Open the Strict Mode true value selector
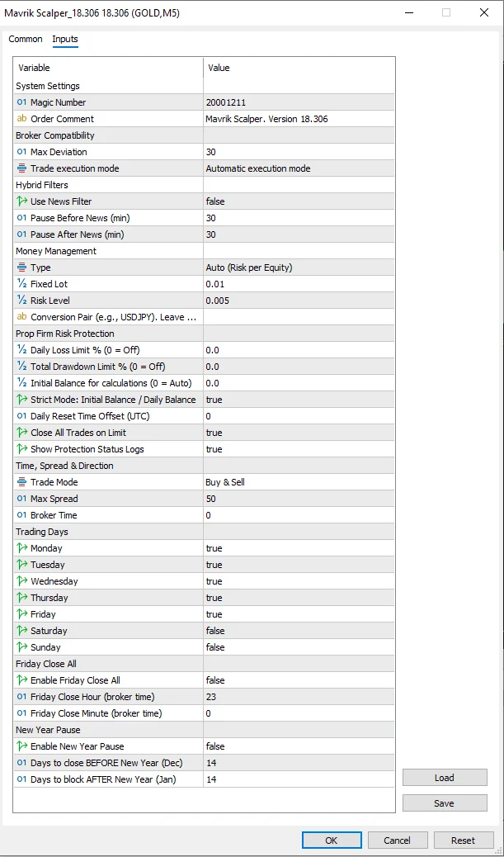Image resolution: width=504 pixels, height=857 pixels. (x=299, y=400)
